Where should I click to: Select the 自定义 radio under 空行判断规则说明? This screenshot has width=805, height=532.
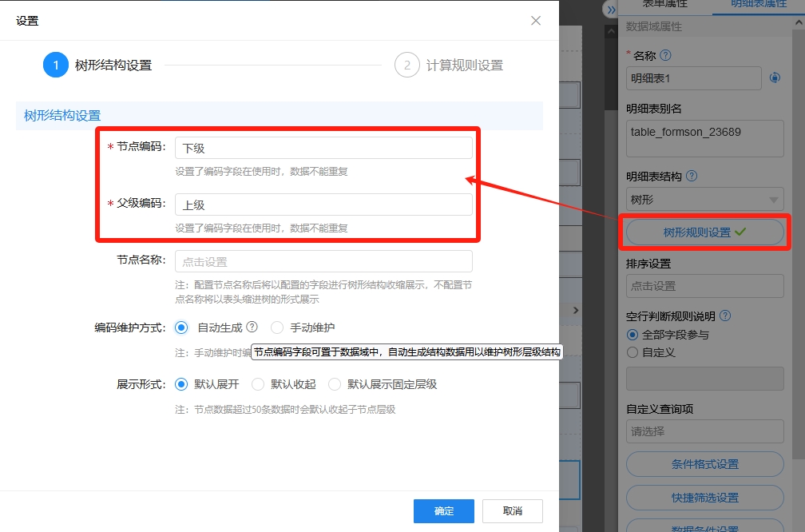click(x=633, y=351)
